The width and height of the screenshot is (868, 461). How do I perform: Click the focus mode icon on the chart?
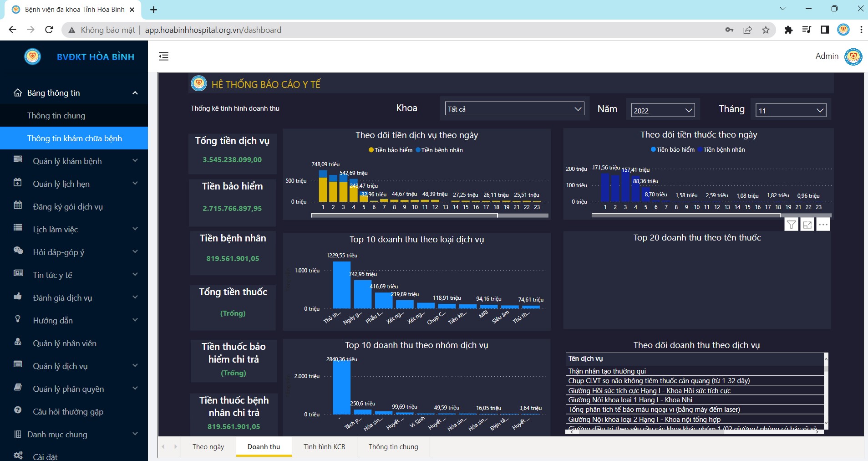pyautogui.click(x=807, y=225)
